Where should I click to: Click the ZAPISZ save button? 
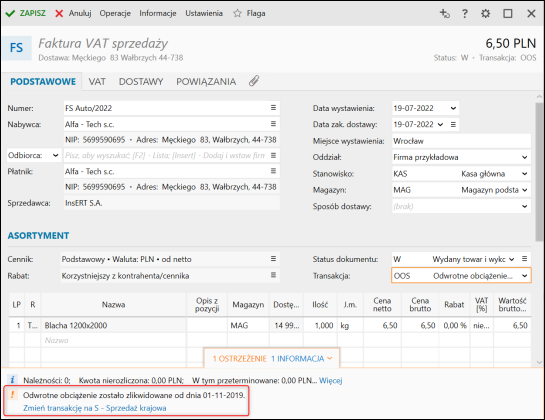click(26, 14)
